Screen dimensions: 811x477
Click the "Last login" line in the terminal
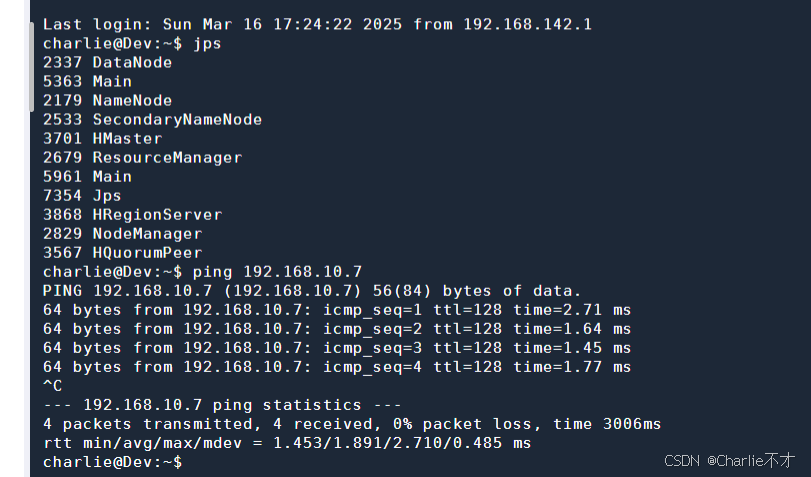[317, 24]
